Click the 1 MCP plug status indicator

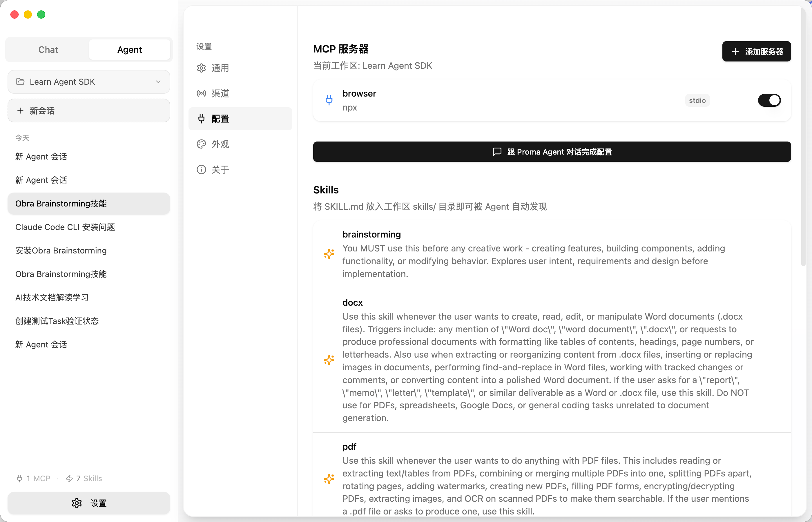tap(33, 478)
